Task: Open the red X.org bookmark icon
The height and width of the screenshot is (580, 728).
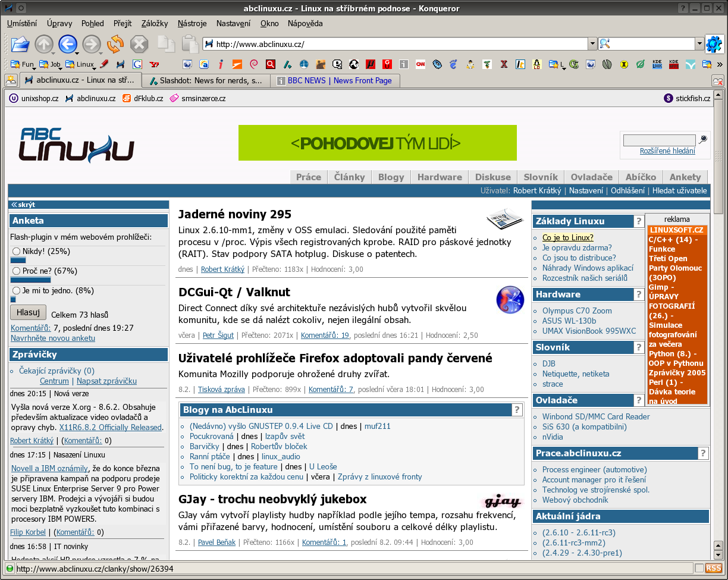Action: point(504,64)
